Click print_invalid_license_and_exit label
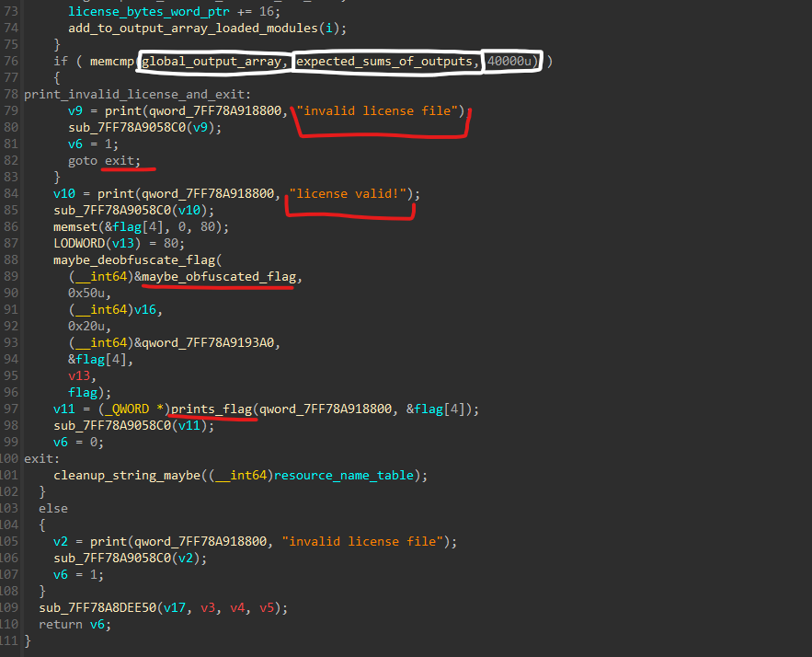Image resolution: width=812 pixels, height=657 pixels. [135, 94]
